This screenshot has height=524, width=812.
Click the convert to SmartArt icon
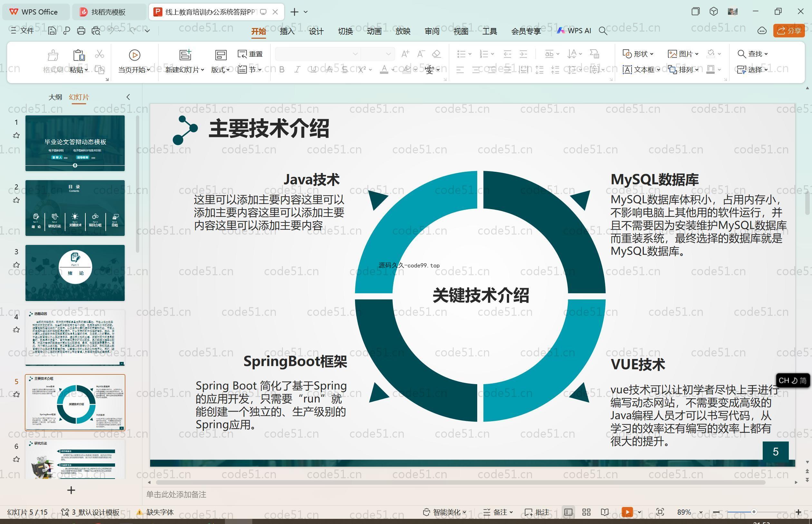[594, 54]
